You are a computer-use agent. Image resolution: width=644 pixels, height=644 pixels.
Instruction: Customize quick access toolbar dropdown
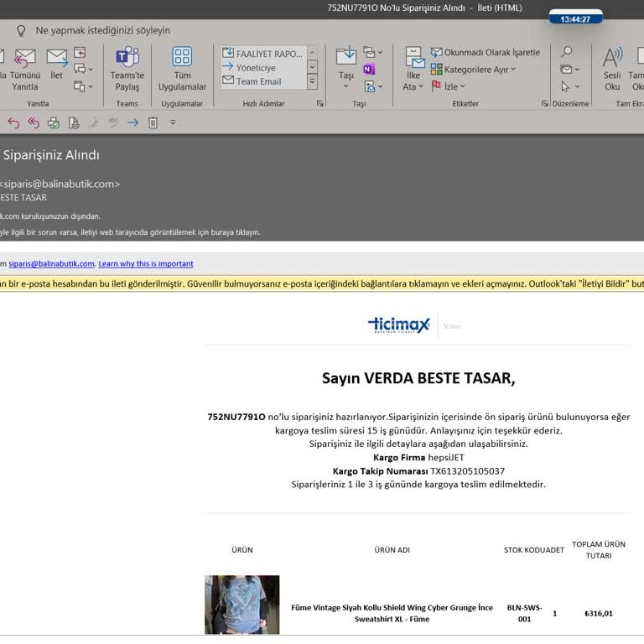coord(173,122)
